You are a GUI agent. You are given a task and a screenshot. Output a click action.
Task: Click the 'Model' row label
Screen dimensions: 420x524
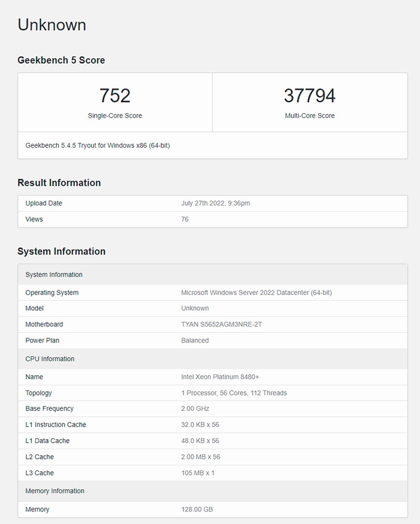34,308
